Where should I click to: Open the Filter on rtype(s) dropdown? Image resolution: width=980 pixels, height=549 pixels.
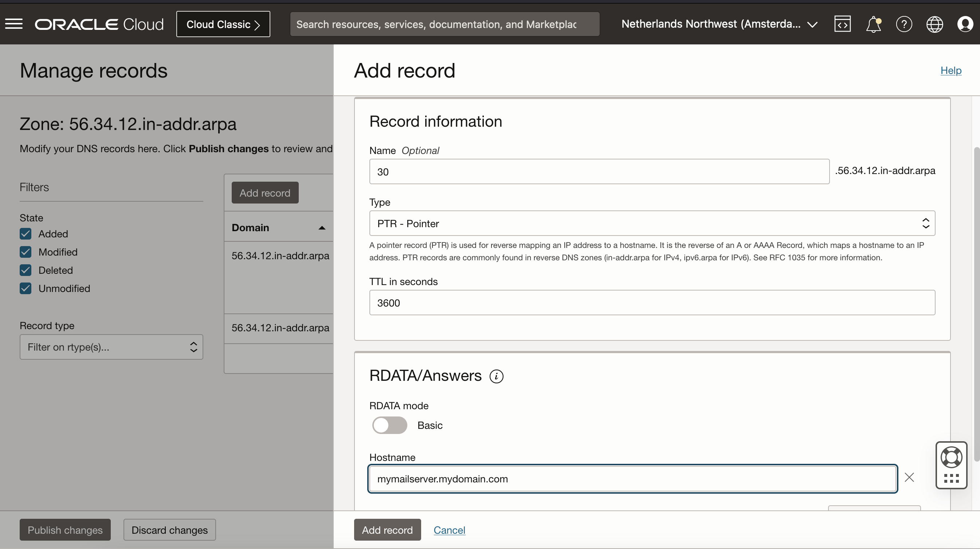point(111,347)
